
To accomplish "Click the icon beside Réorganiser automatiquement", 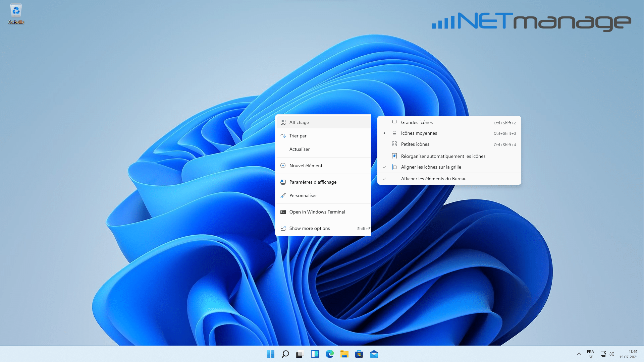I will (x=394, y=156).
